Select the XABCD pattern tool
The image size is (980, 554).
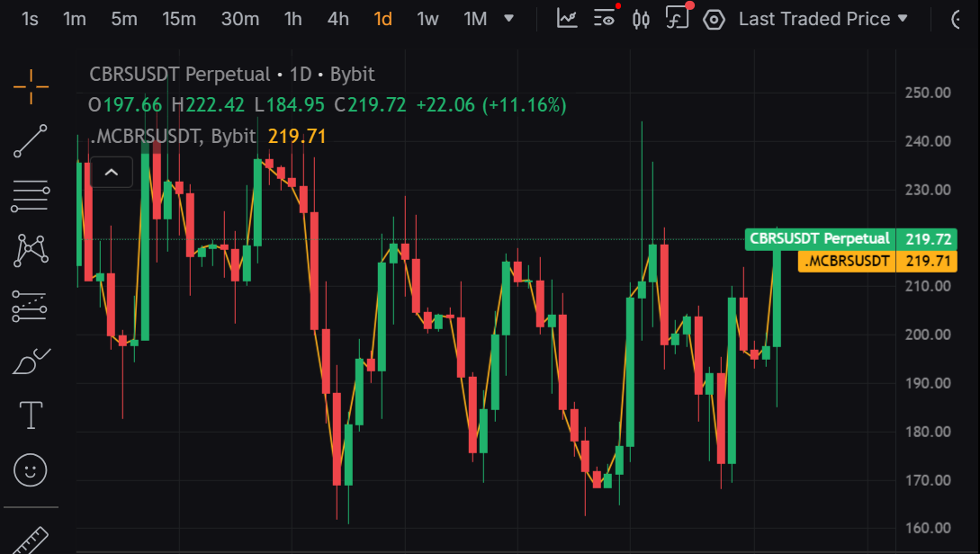click(31, 251)
